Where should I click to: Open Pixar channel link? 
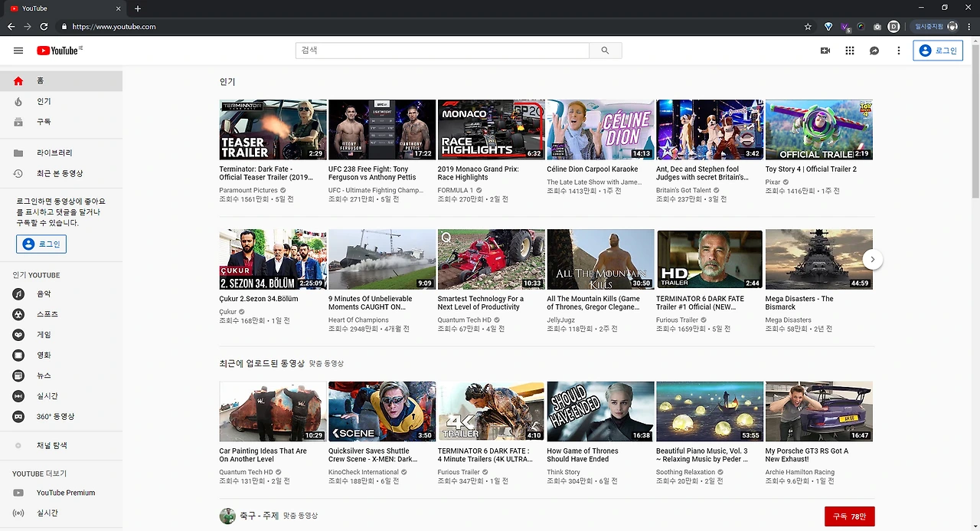pyautogui.click(x=773, y=182)
